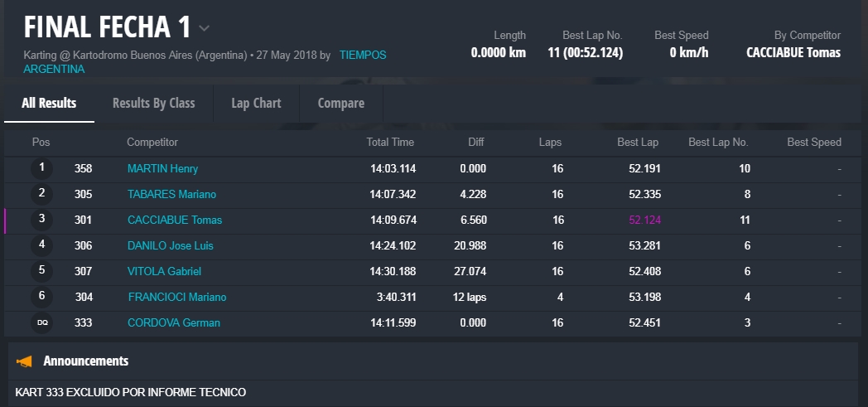Click position 6 badge icon

pyautogui.click(x=41, y=298)
